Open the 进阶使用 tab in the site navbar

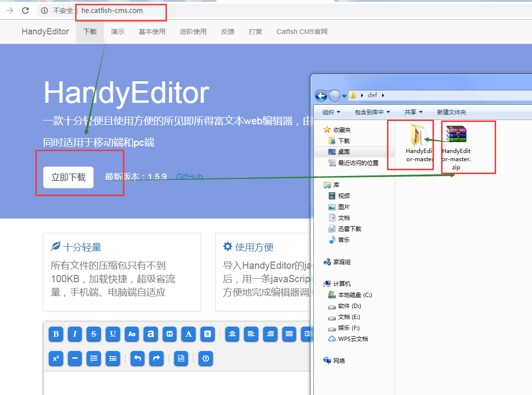[193, 32]
